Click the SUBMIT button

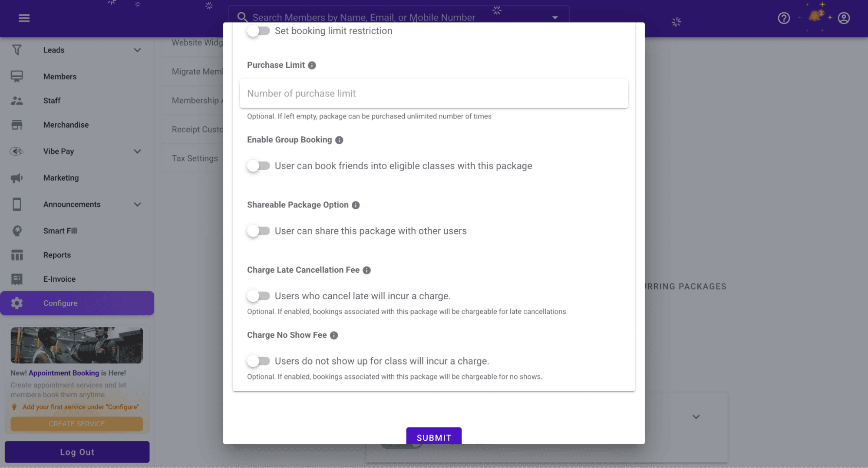coord(433,437)
